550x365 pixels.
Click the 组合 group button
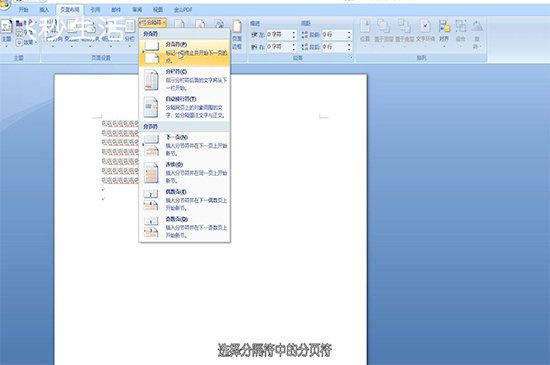pos(461,33)
